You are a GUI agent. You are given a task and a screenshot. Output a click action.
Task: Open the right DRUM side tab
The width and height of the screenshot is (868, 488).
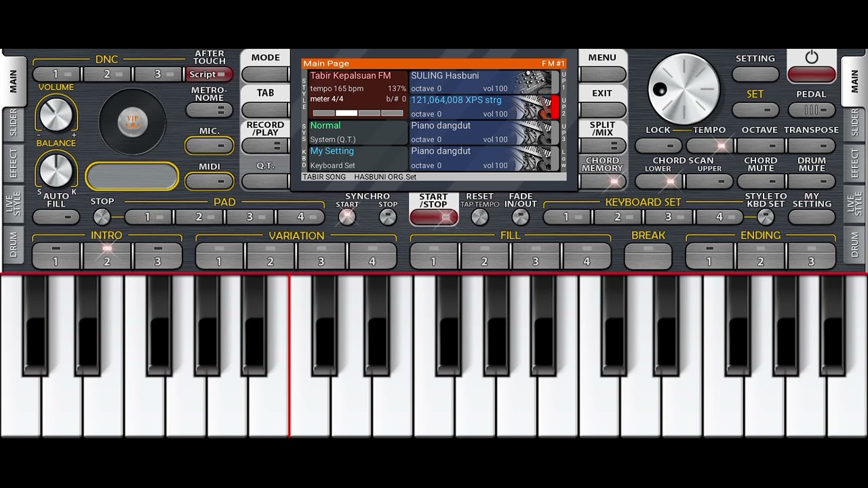point(854,244)
